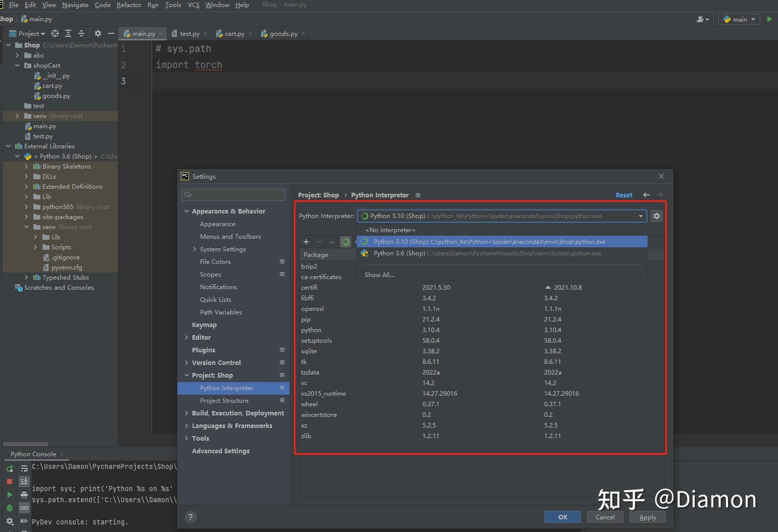
Task: Locate opened file with Project crosshair icon
Action: tap(55, 33)
